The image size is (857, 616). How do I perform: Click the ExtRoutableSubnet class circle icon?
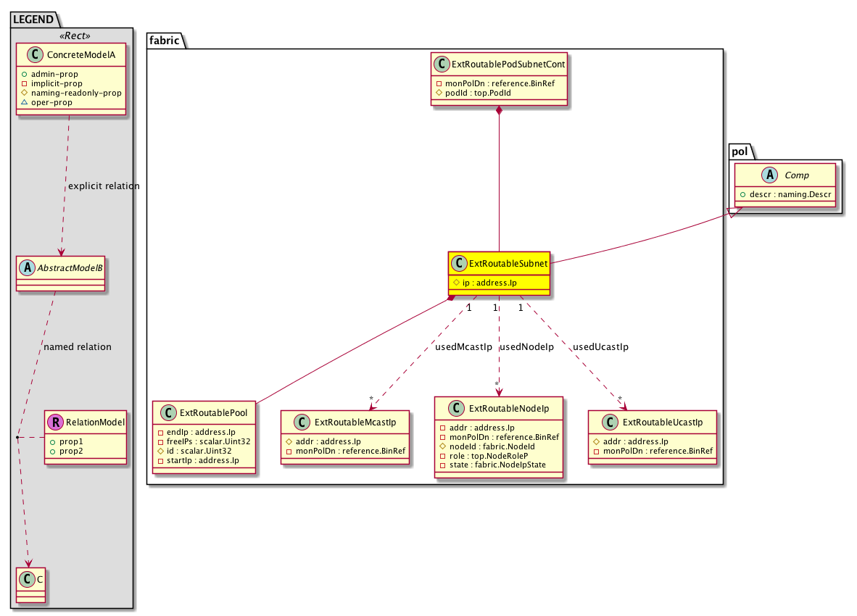coord(460,264)
